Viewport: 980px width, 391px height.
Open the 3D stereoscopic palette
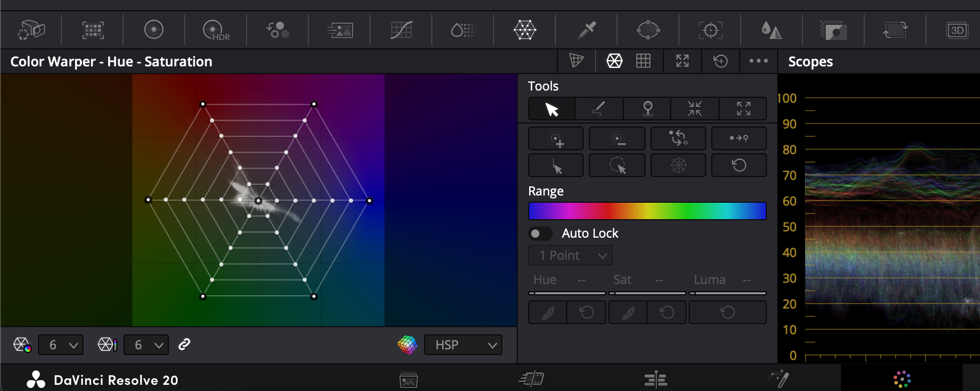[957, 30]
